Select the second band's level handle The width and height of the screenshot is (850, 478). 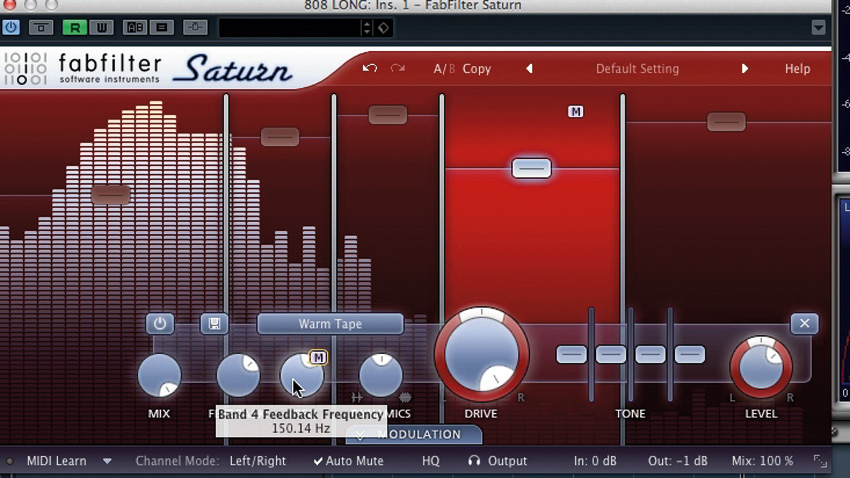[x=280, y=137]
